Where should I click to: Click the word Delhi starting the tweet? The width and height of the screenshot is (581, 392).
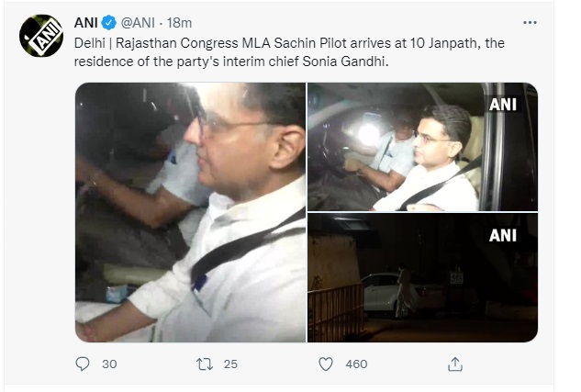(92, 43)
